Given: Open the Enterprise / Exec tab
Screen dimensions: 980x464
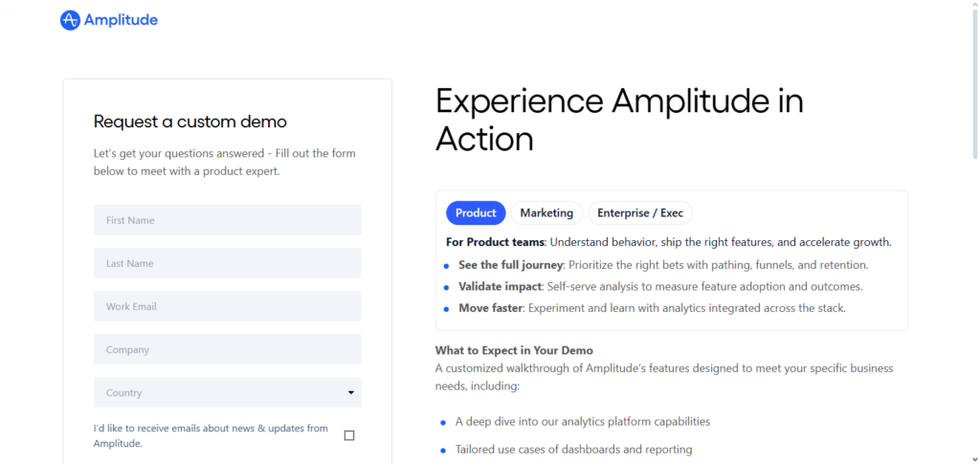Looking at the screenshot, I should [640, 213].
